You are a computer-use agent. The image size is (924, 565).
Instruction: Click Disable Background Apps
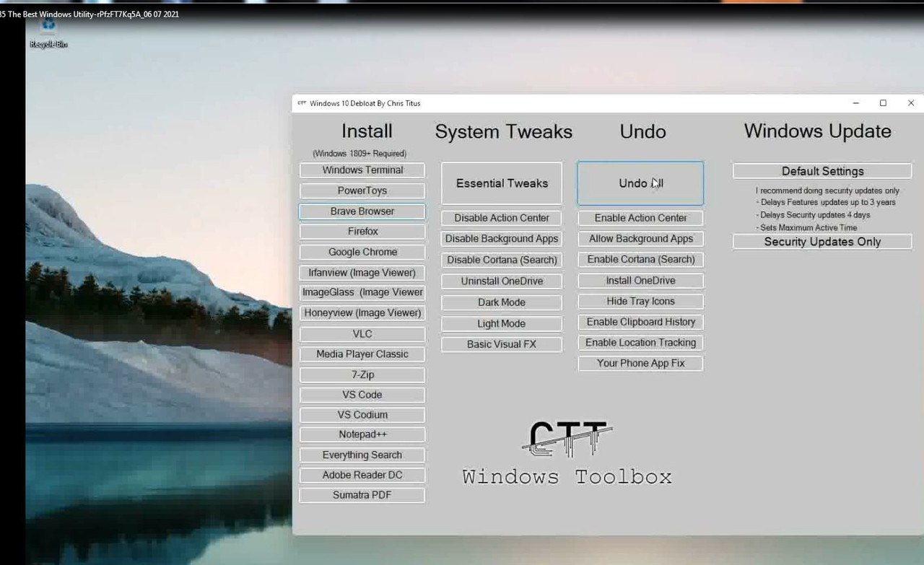502,239
